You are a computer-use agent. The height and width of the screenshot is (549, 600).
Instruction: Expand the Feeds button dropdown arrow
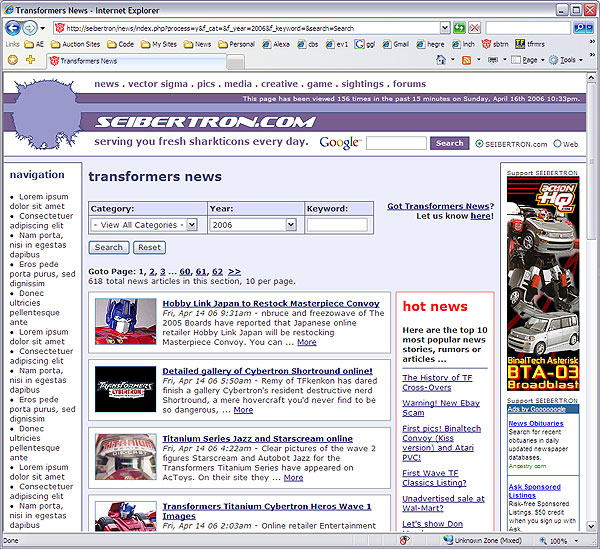pyautogui.click(x=479, y=60)
